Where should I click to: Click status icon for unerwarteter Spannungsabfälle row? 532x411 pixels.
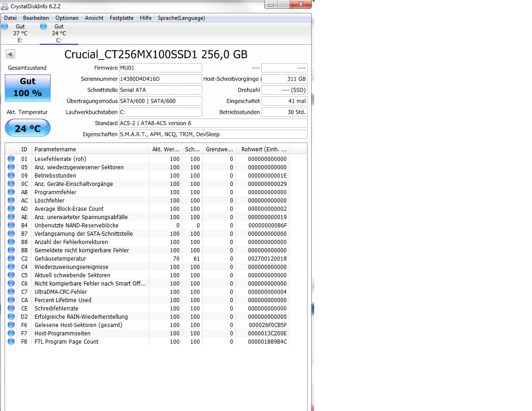tap(11, 217)
